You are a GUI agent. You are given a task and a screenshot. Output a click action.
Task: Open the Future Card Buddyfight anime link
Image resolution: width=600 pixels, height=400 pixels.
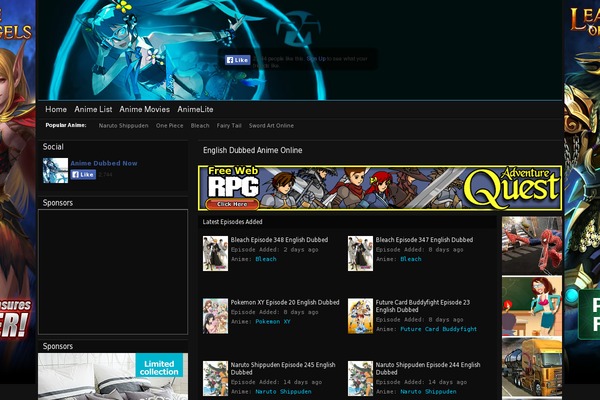pos(439,329)
